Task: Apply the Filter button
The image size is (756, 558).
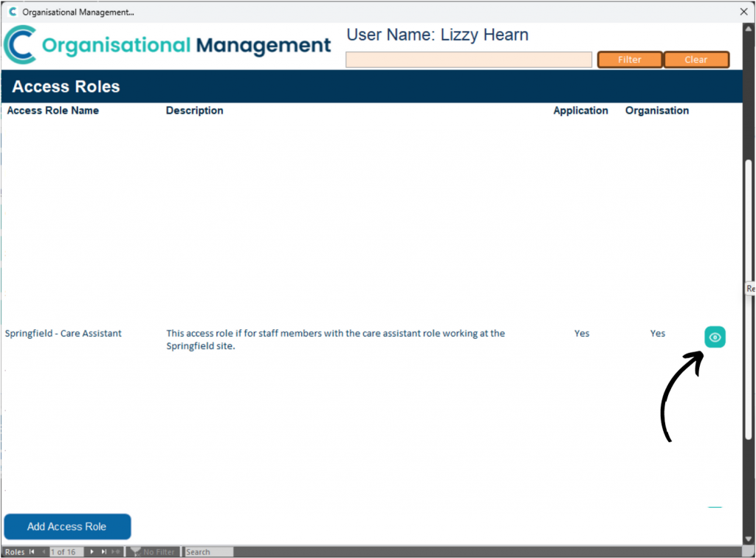Action: tap(630, 60)
